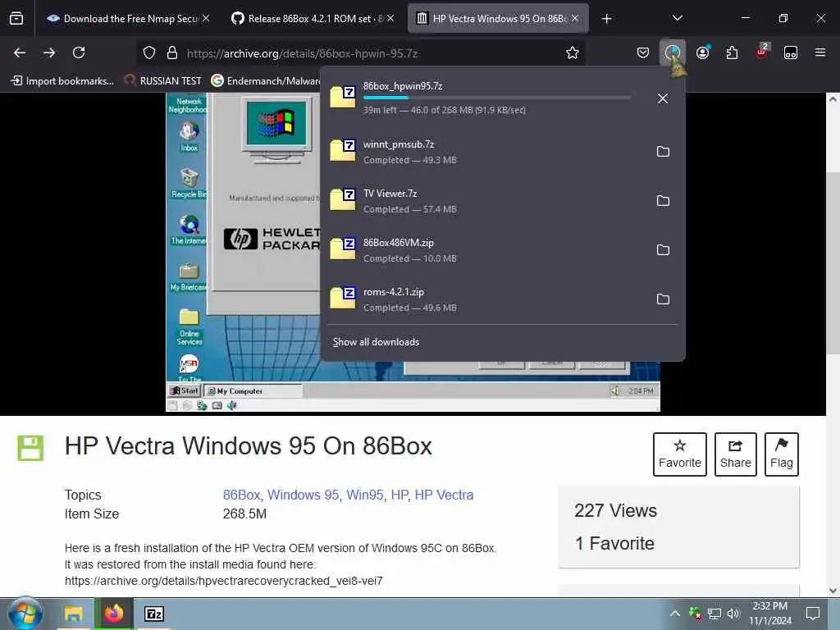Screen dimensions: 840x630
Task: Open Firefox View icon in tab bar
Action: pyautogui.click(x=16, y=19)
